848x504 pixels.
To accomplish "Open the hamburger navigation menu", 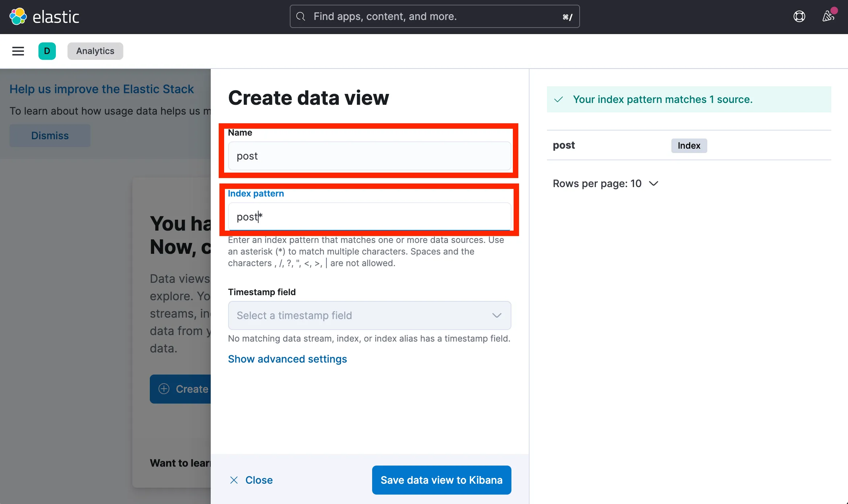I will [x=18, y=51].
